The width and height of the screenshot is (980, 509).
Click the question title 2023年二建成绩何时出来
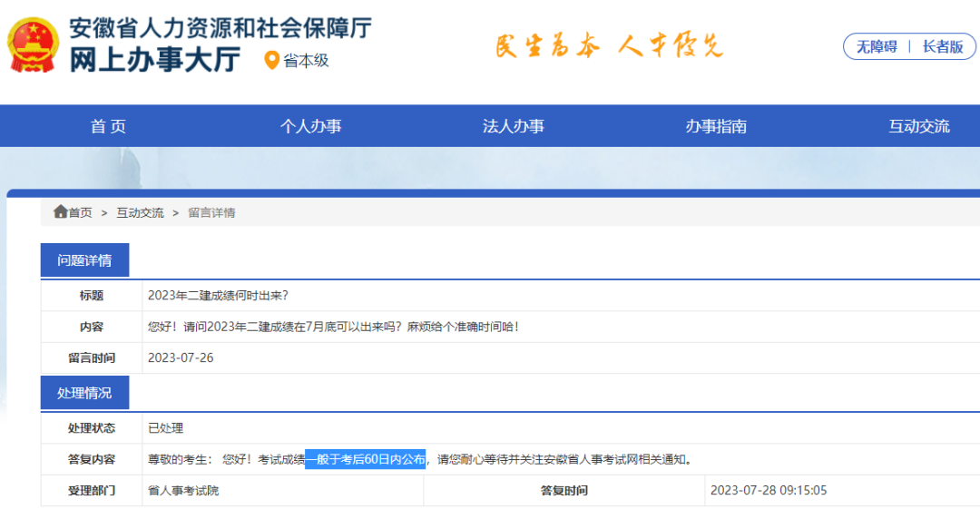(218, 295)
